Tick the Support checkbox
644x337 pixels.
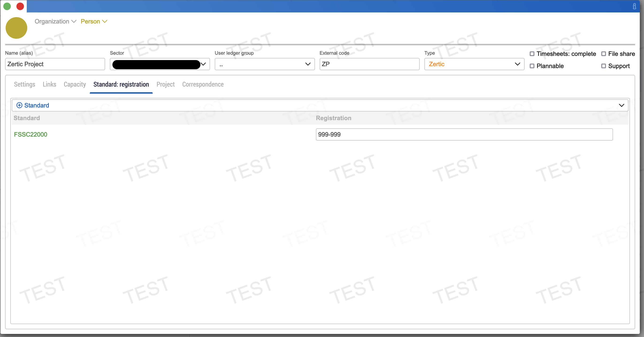(603, 66)
